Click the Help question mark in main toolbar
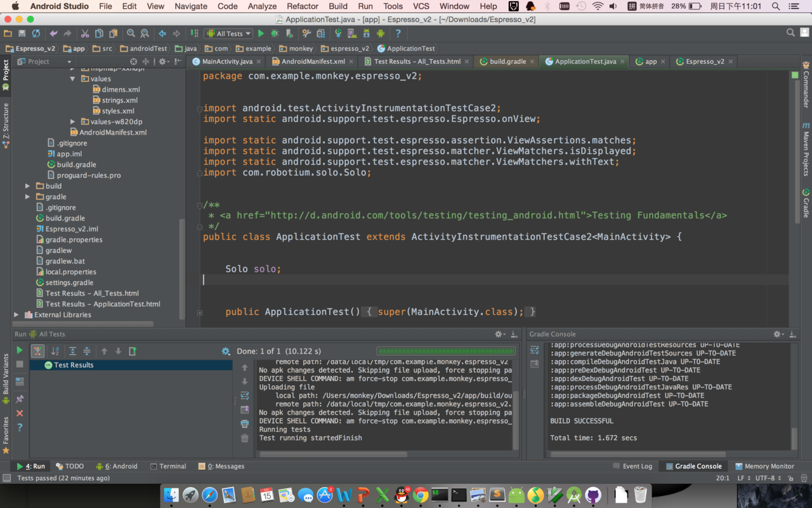This screenshot has height=508, width=812. (398, 34)
